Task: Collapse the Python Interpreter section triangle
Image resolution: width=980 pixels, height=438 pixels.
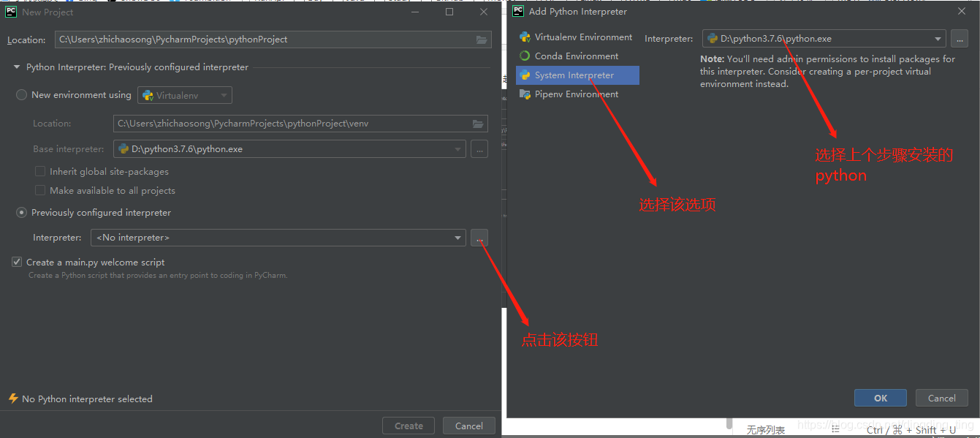Action: 17,67
